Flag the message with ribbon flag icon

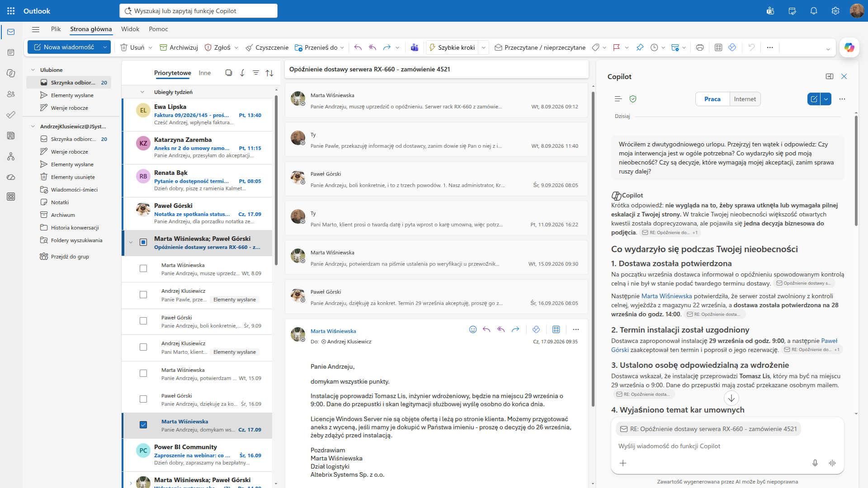tap(616, 47)
